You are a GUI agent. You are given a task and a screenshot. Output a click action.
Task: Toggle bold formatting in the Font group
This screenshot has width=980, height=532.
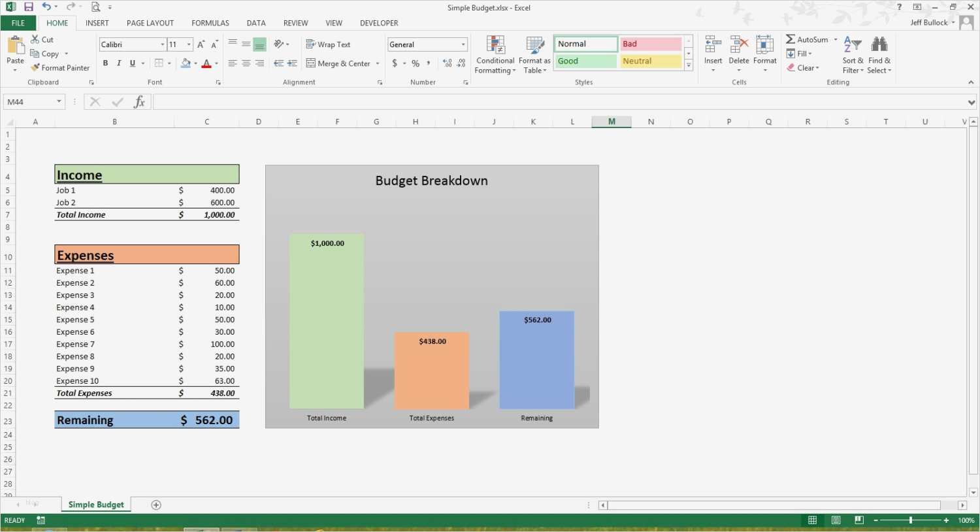105,63
